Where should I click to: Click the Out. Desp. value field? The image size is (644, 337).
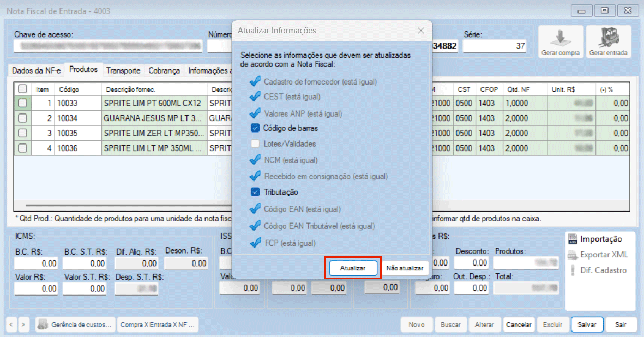click(x=472, y=288)
